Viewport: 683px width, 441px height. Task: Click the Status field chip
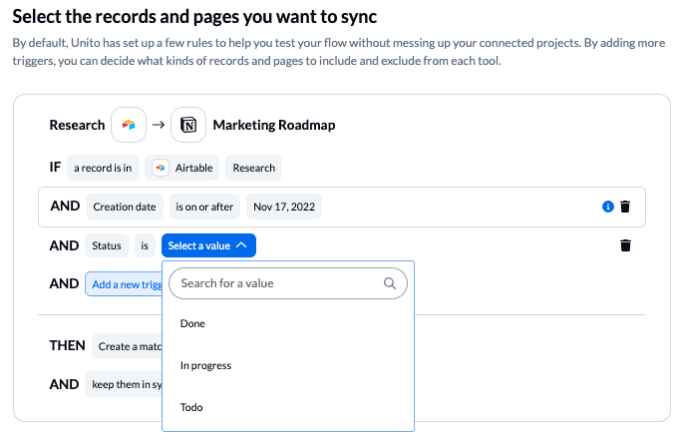click(x=106, y=245)
